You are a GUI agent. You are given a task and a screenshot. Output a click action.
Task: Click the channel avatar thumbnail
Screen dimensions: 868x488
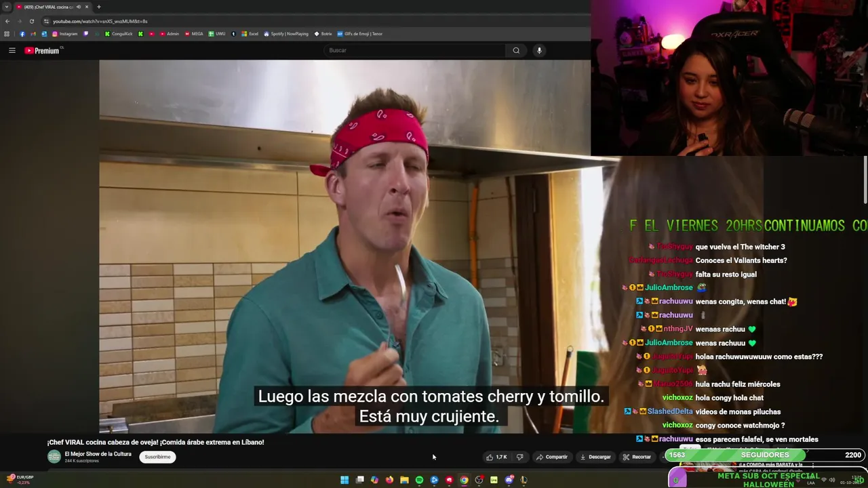coord(54,457)
